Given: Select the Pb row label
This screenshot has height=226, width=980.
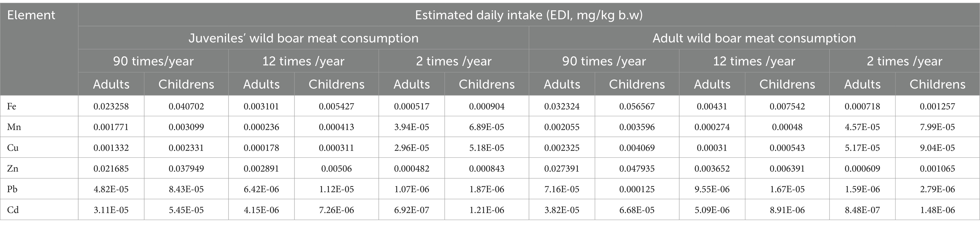Looking at the screenshot, I should click(39, 189).
